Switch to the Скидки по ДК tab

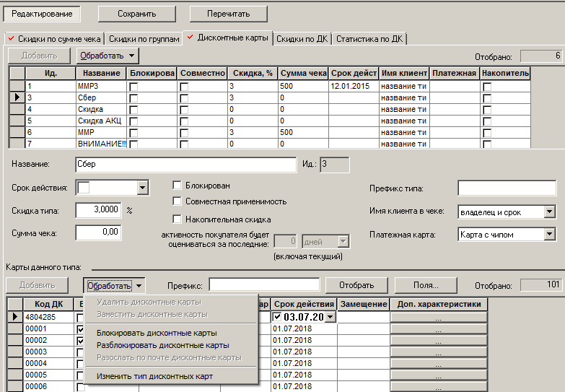(x=302, y=39)
